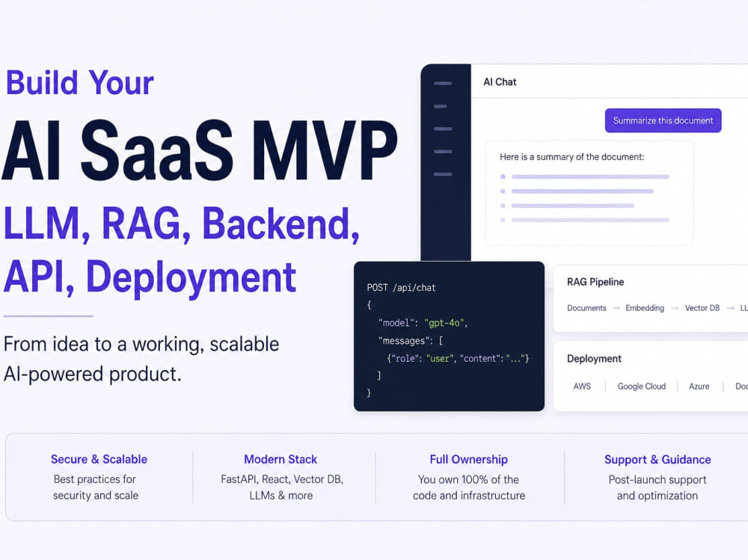This screenshot has height=560, width=748.
Task: Click the 'API, Deployment' heading line
Action: [x=150, y=277]
